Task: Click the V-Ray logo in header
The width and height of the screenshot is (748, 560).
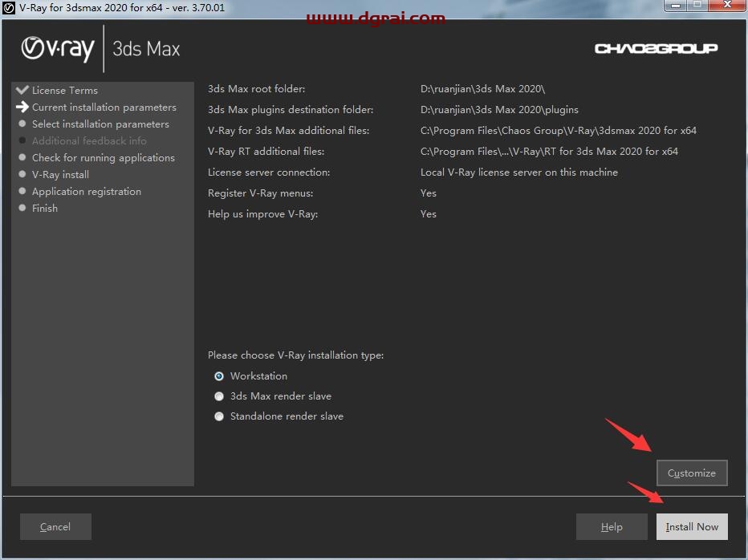Action: [x=58, y=49]
